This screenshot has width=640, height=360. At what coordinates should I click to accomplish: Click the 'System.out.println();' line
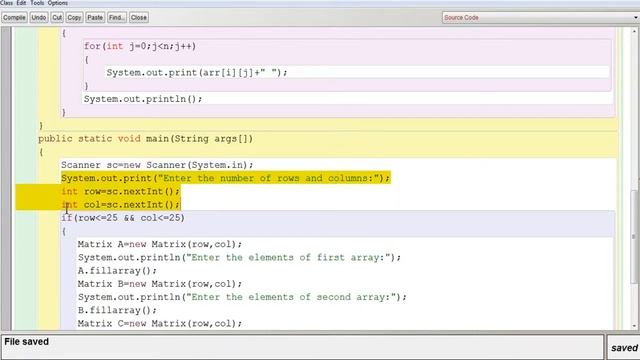143,99
